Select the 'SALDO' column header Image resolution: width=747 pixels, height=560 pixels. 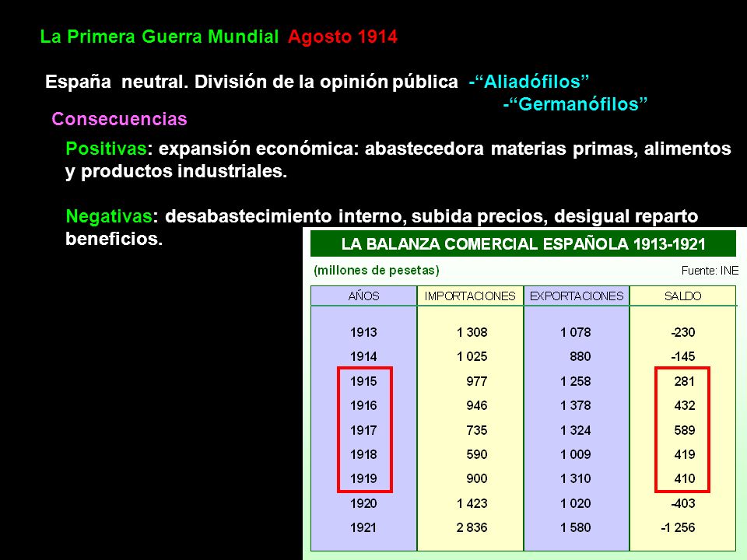click(682, 296)
